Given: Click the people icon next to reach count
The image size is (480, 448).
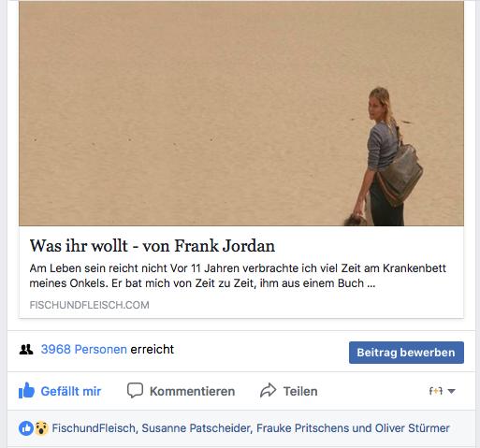Looking at the screenshot, I should [x=26, y=350].
